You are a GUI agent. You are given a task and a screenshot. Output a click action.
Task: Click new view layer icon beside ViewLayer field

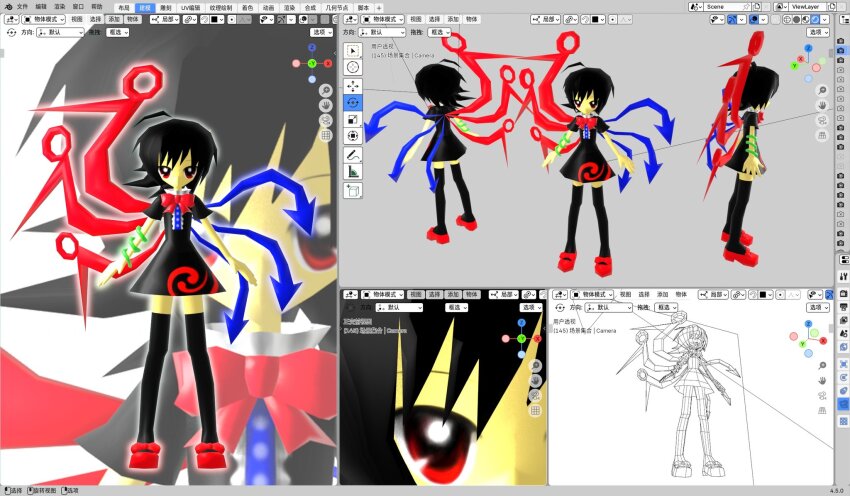click(x=833, y=7)
